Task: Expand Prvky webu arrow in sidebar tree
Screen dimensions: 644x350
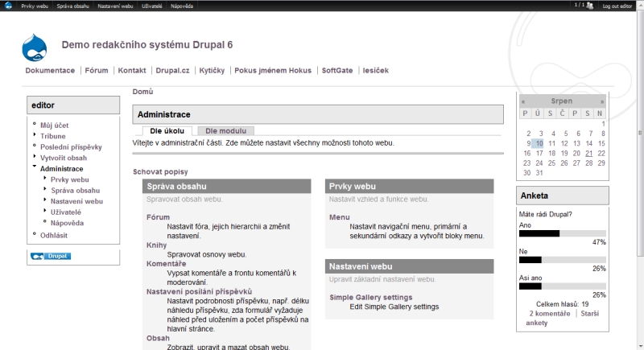Action: point(45,178)
